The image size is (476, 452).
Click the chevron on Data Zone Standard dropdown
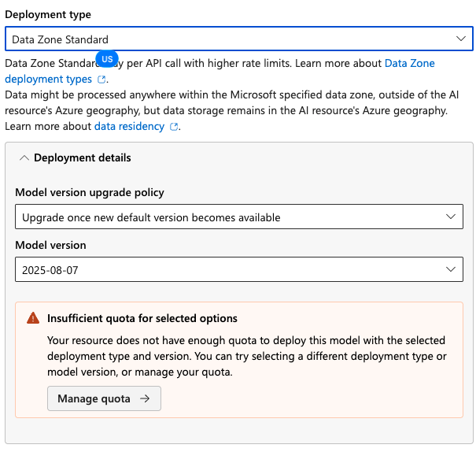coord(461,39)
